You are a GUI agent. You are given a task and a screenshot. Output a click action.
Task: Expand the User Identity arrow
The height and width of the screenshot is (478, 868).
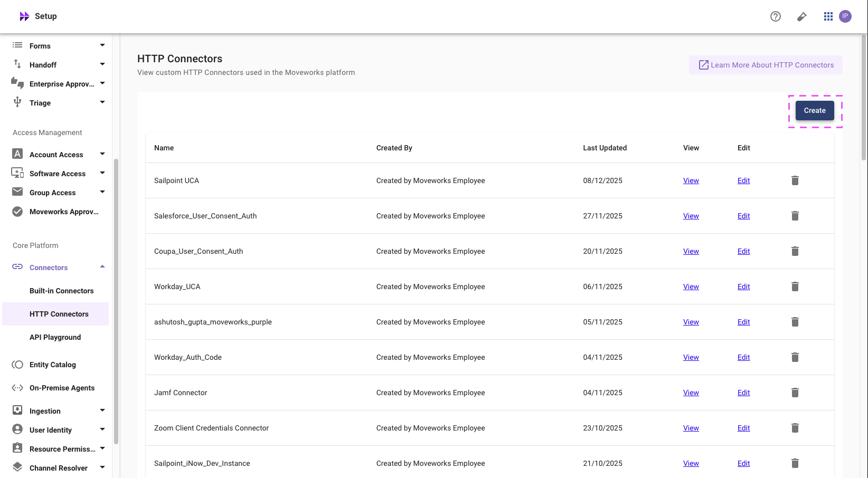tap(102, 429)
